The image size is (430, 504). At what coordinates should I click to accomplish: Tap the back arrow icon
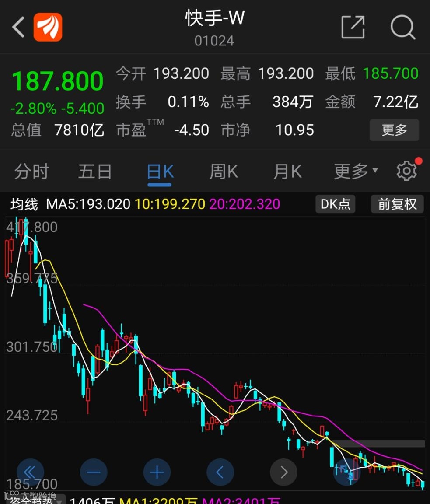(x=18, y=27)
